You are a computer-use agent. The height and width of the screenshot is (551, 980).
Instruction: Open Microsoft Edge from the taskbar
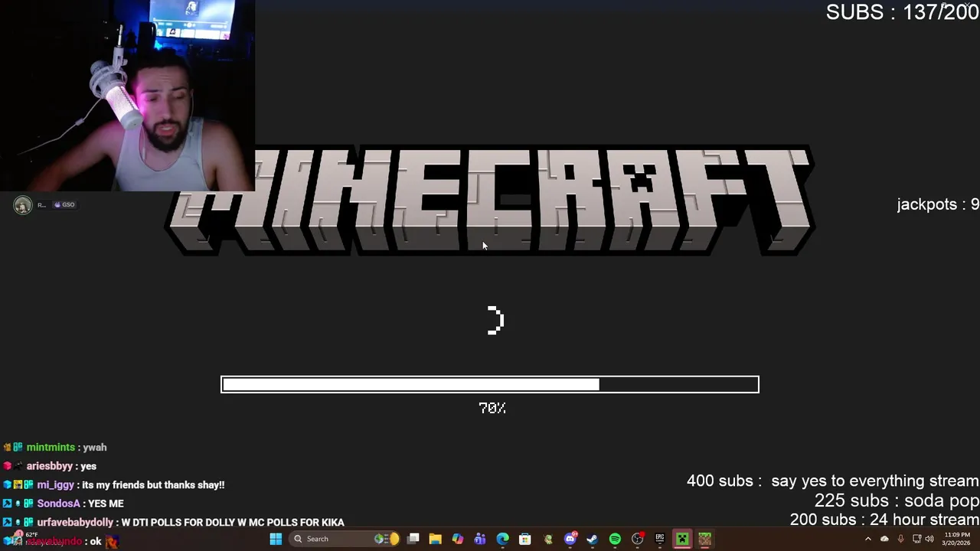pyautogui.click(x=502, y=539)
